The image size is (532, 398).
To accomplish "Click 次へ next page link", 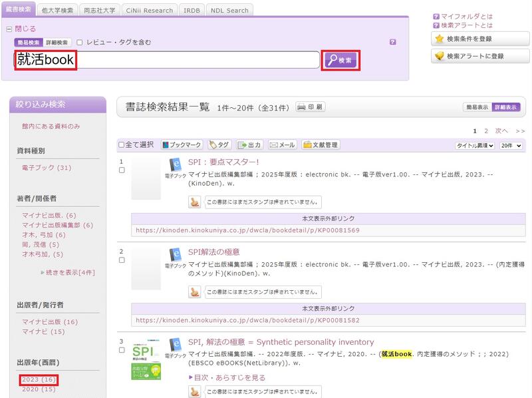I will [501, 131].
